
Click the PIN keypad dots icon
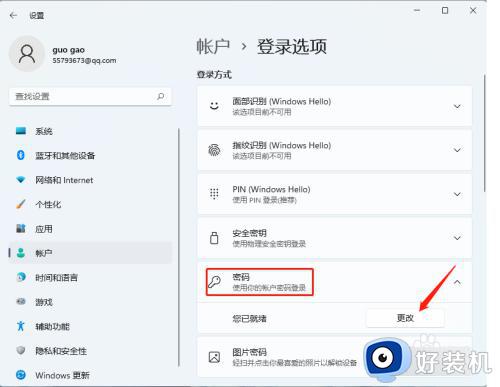pyautogui.click(x=214, y=194)
